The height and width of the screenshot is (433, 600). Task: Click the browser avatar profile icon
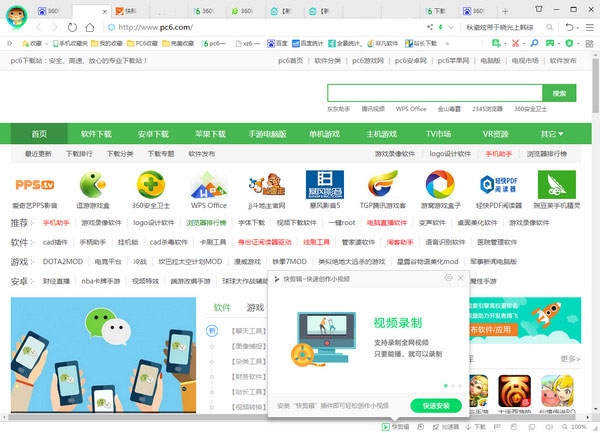[x=17, y=17]
